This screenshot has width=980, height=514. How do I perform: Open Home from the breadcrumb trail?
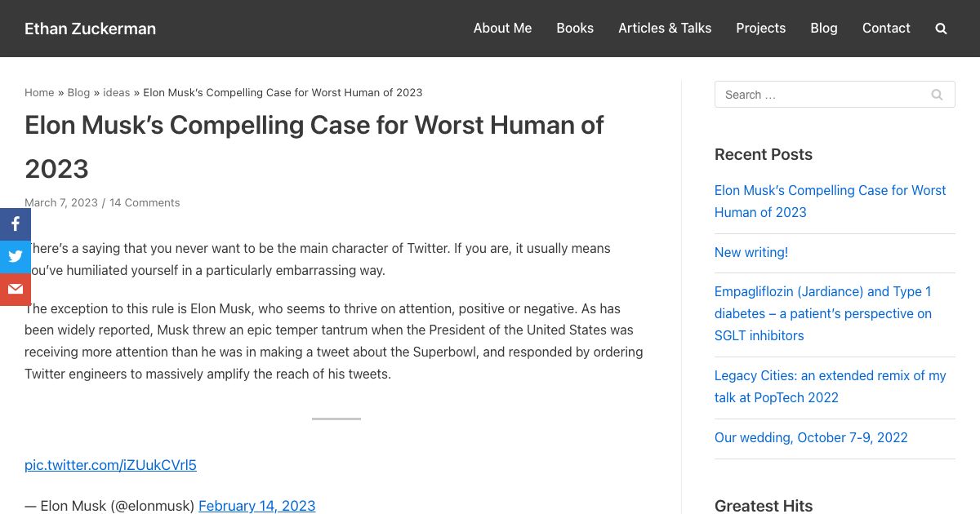pyautogui.click(x=39, y=92)
